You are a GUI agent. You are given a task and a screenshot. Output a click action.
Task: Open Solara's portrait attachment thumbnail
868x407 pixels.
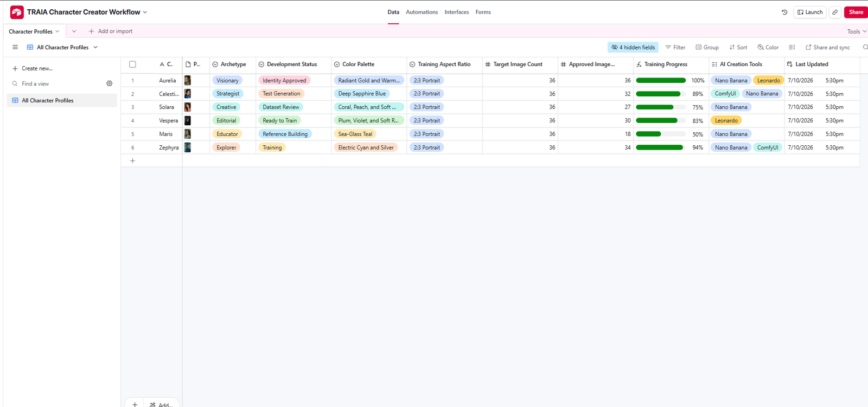click(187, 107)
